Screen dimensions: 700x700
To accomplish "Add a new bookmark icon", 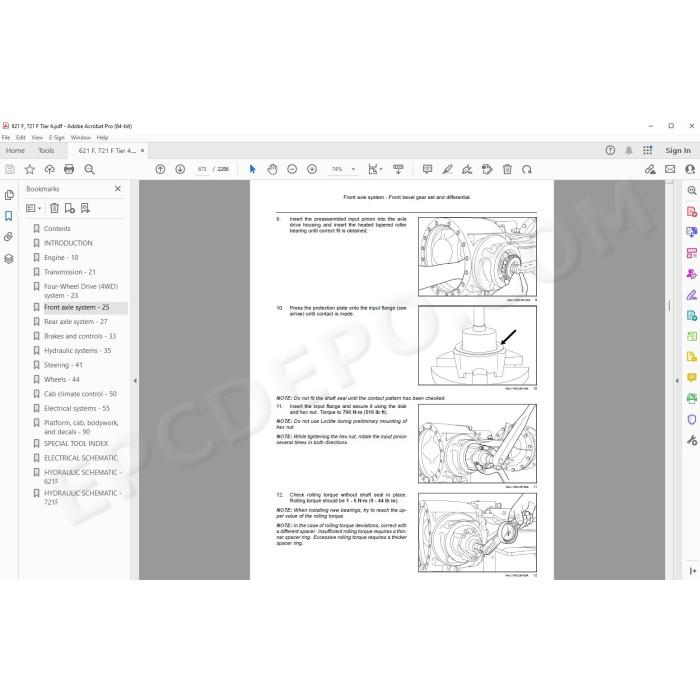I will pyautogui.click(x=70, y=208).
